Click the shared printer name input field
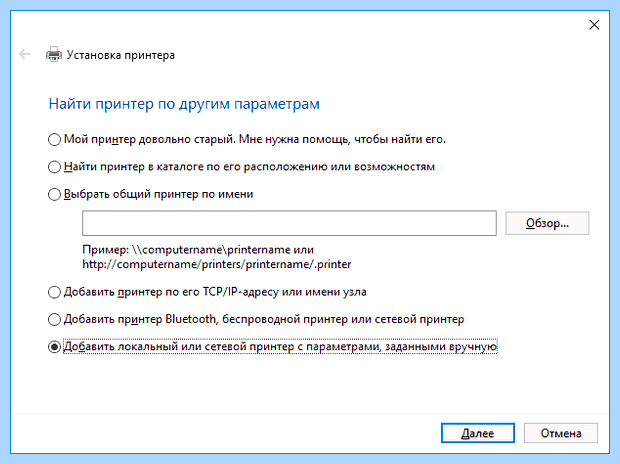 coord(289,223)
